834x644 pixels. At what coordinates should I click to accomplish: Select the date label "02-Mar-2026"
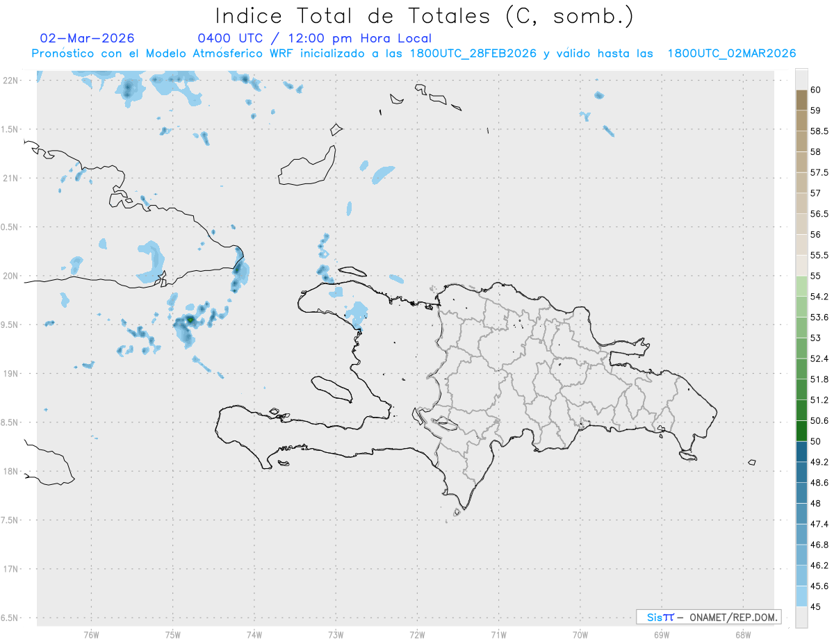88,38
